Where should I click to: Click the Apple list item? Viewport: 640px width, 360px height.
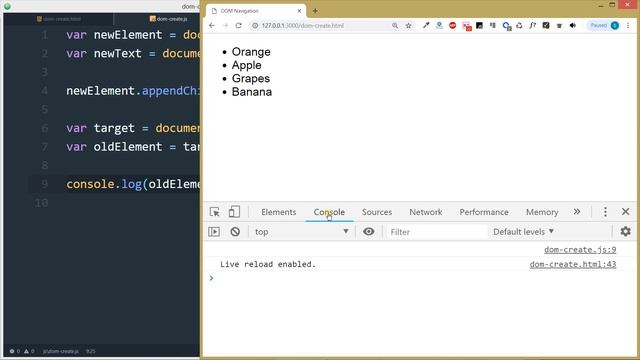tap(247, 65)
